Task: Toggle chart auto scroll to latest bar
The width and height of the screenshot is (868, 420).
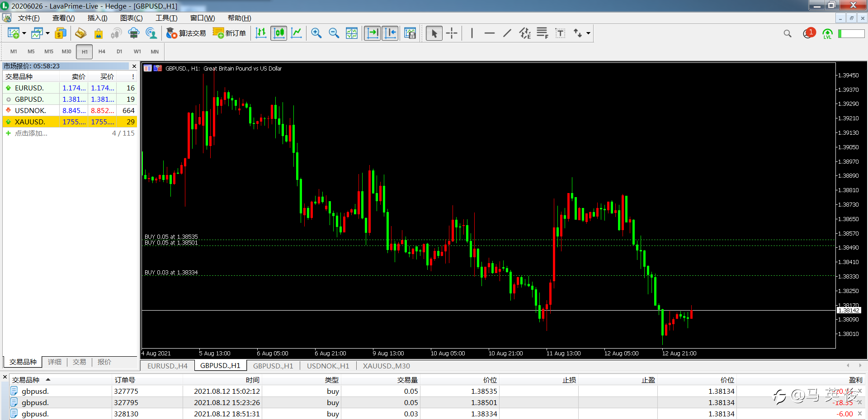Action: [x=372, y=33]
